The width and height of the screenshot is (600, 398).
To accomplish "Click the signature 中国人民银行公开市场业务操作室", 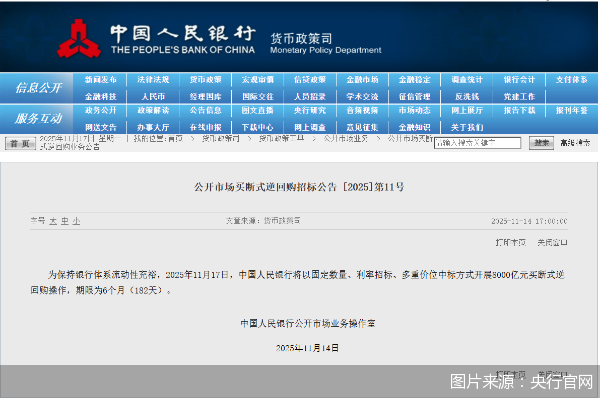I will [308, 324].
